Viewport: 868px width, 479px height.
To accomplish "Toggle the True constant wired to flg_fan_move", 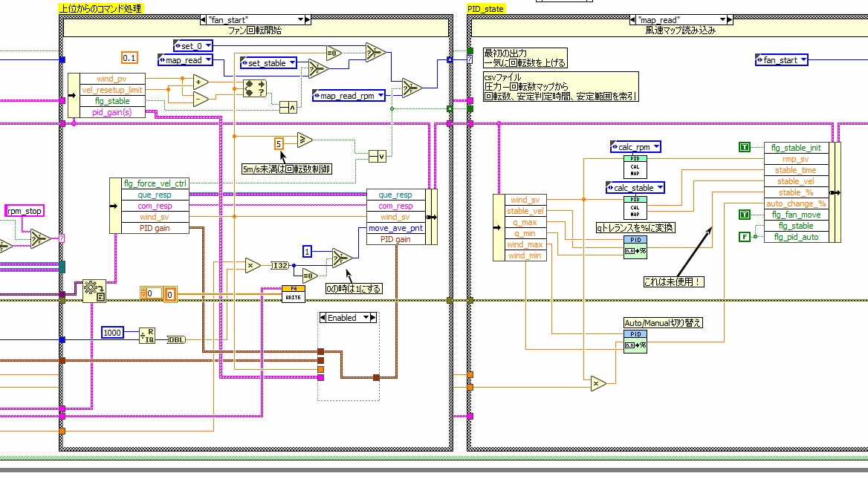I will [x=745, y=215].
